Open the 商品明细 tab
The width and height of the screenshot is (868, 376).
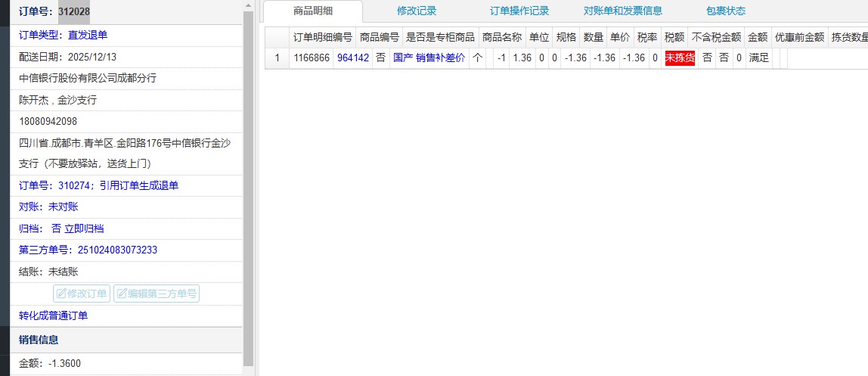pos(313,11)
